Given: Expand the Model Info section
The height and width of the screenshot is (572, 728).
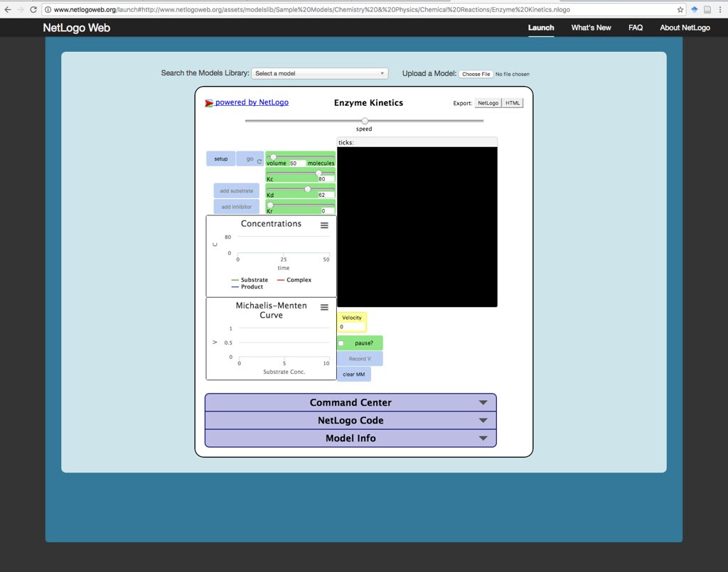Looking at the screenshot, I should [x=350, y=438].
